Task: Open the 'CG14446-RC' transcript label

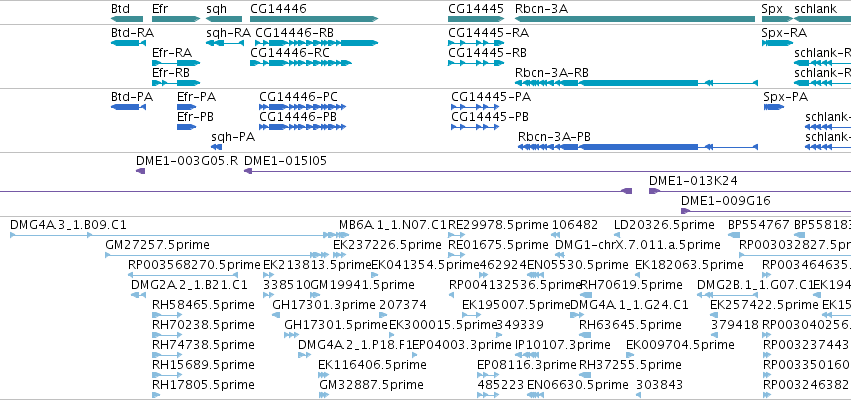Action: (x=290, y=53)
